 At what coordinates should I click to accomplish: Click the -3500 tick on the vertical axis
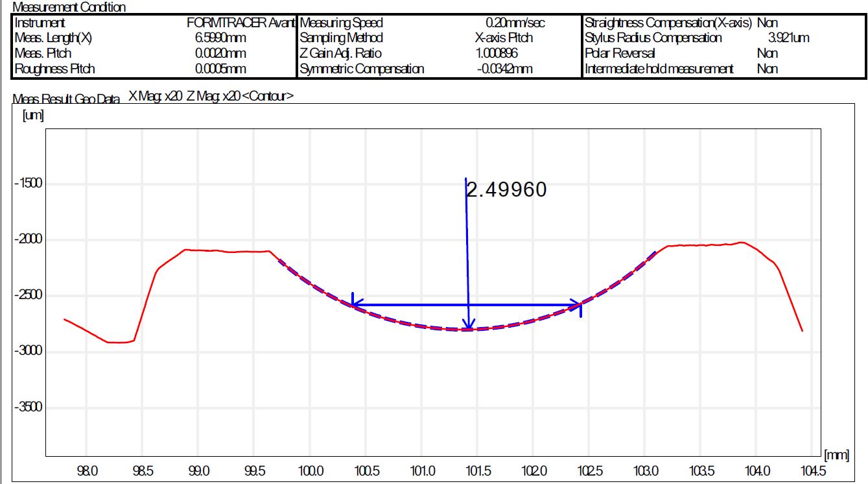(28, 407)
